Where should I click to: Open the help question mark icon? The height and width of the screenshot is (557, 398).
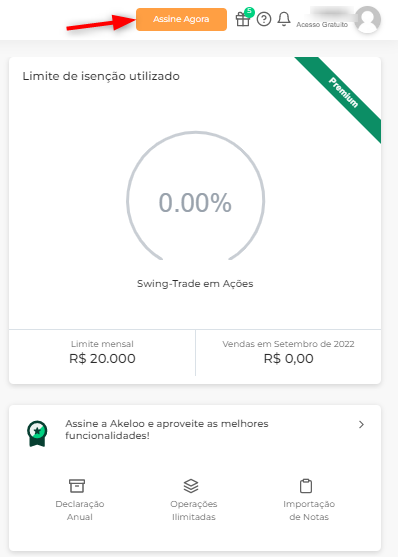[264, 19]
